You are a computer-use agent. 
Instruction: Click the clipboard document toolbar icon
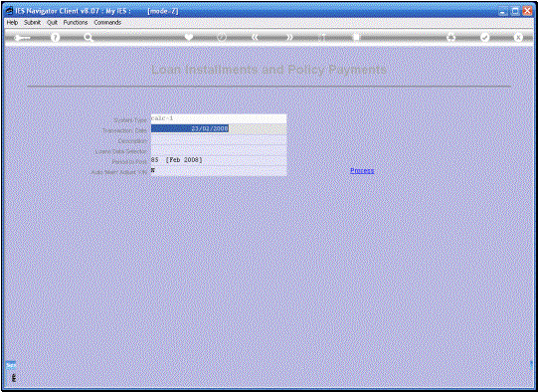coord(356,37)
